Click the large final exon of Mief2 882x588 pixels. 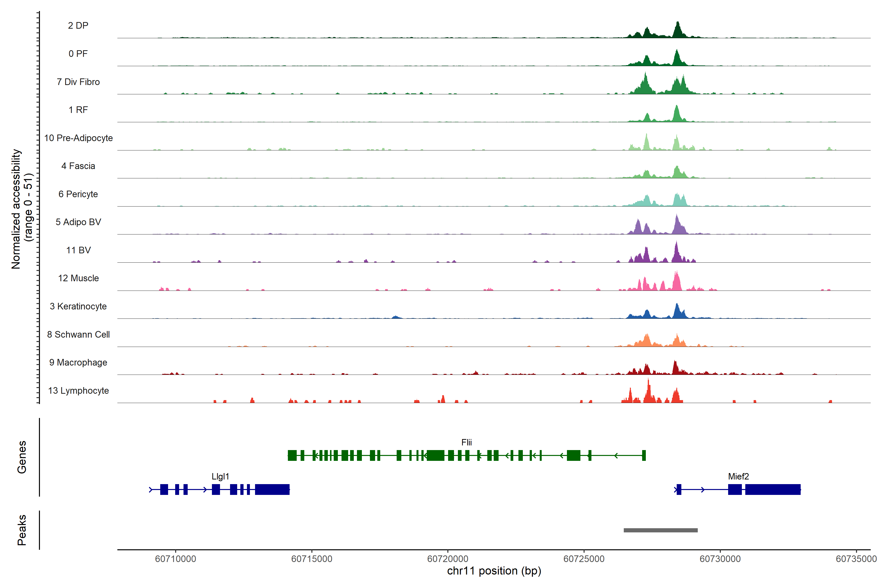(x=772, y=489)
